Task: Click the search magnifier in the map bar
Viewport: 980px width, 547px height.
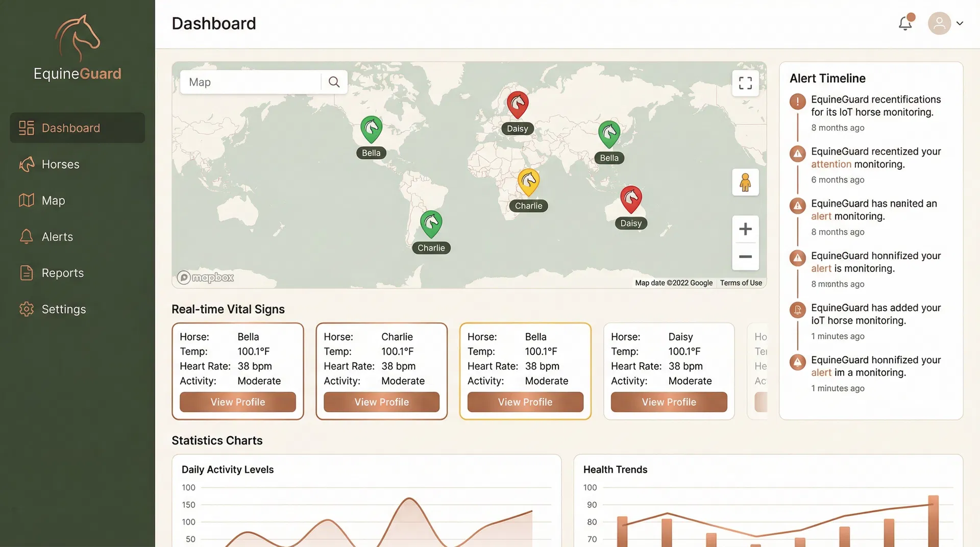Action: coord(334,82)
